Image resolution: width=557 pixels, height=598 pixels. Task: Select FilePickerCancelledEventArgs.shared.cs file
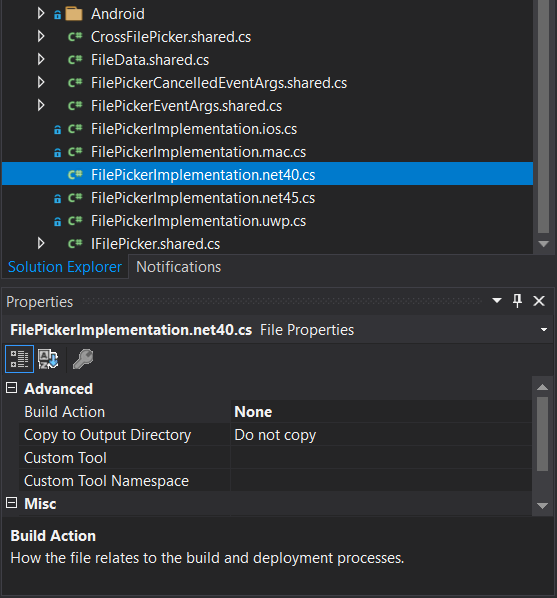click(219, 83)
